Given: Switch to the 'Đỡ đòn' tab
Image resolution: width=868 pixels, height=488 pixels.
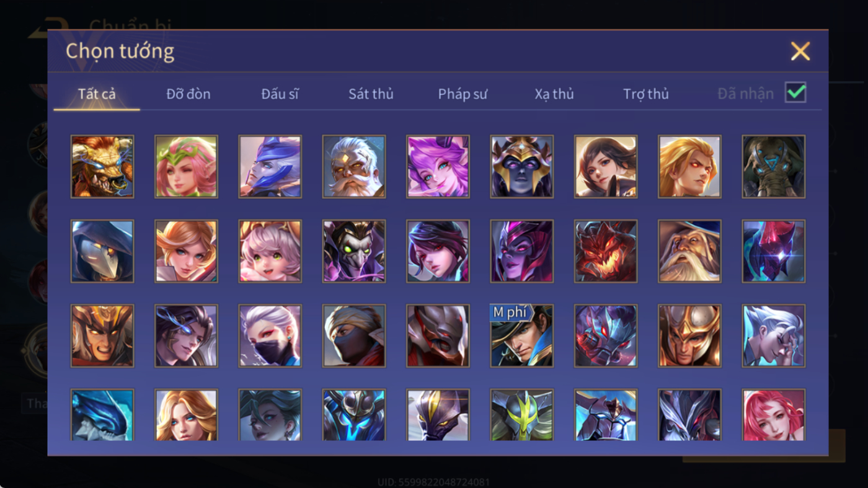Looking at the screenshot, I should coord(188,94).
